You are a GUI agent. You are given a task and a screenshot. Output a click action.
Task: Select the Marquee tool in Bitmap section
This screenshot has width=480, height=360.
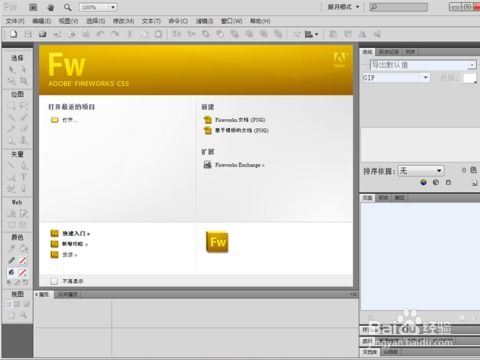[12, 106]
